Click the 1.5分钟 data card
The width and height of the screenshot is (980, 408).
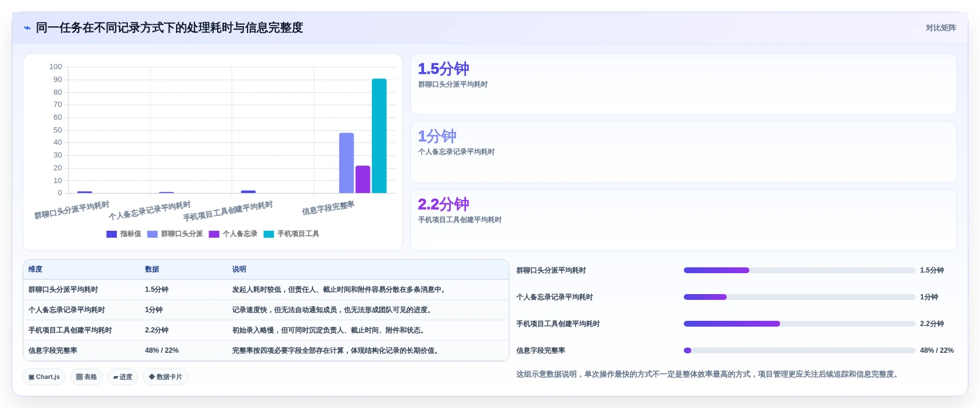click(x=684, y=84)
